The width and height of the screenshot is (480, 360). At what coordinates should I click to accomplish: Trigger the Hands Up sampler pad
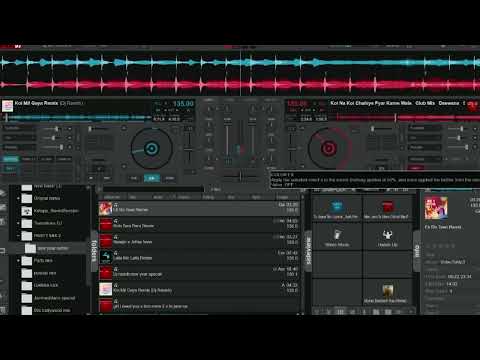coord(387,236)
